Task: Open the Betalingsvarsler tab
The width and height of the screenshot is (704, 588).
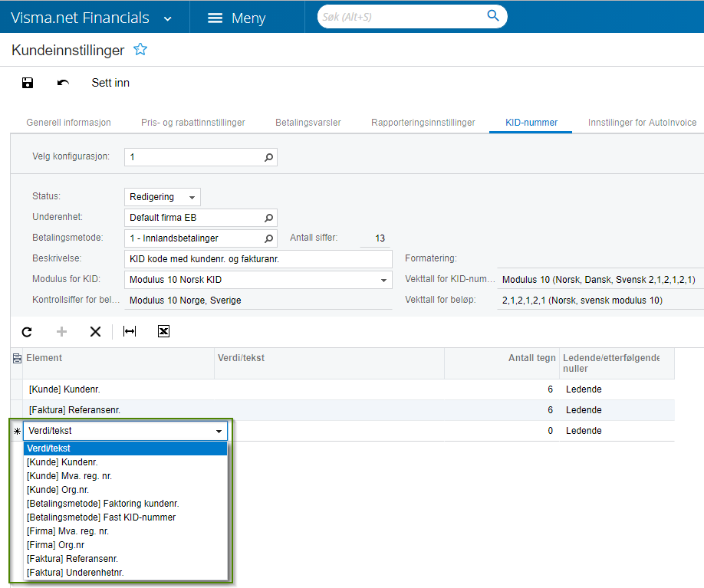Action: tap(308, 123)
